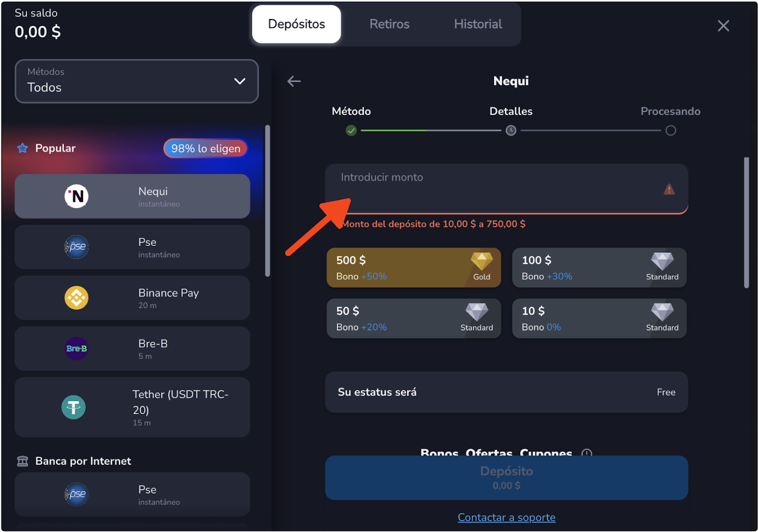Pick the 10 $ bonus 0% option
Viewport: 758px width, 532px height.
tap(599, 318)
